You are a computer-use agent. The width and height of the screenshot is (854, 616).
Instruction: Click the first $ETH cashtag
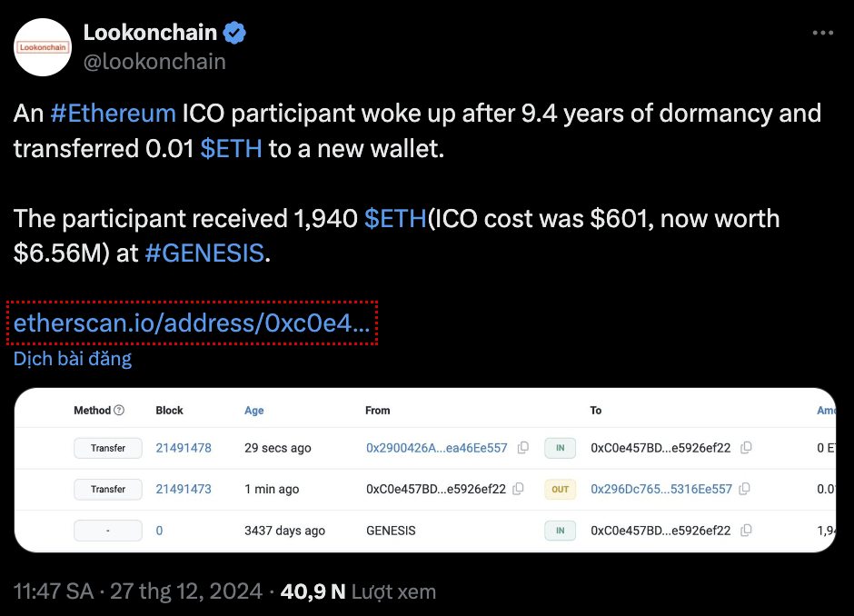tap(231, 149)
